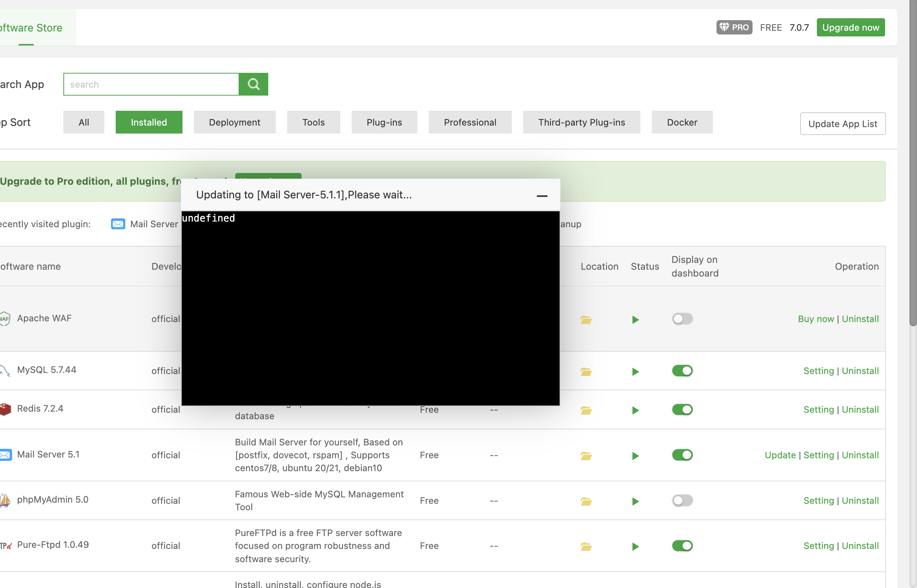Image resolution: width=917 pixels, height=588 pixels.
Task: Click the MySQL 5.7.44 status play icon
Action: tap(635, 371)
